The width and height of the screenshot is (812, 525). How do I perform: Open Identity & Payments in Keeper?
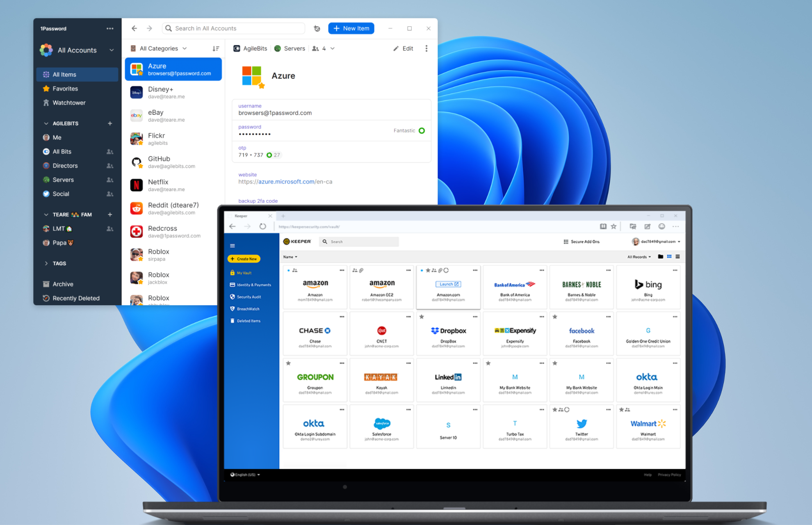click(x=251, y=285)
